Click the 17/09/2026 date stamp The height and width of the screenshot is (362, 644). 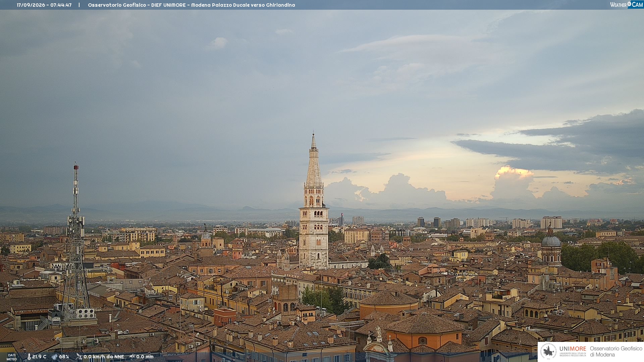(31, 5)
